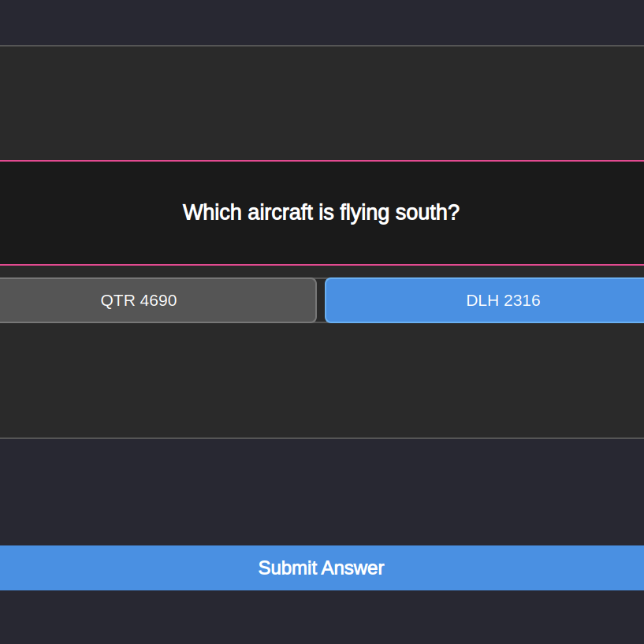Choose DLH 2316 as the answer
This screenshot has height=644, width=644.
point(503,300)
